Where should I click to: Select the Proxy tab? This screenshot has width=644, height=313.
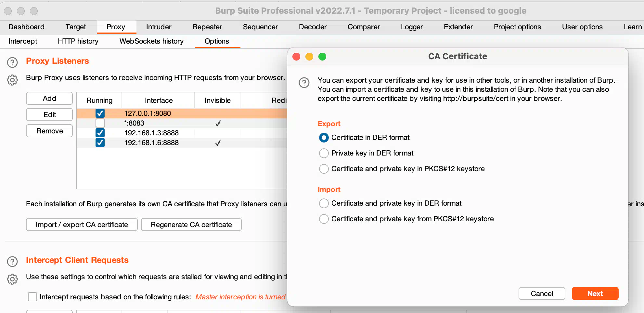pos(116,27)
